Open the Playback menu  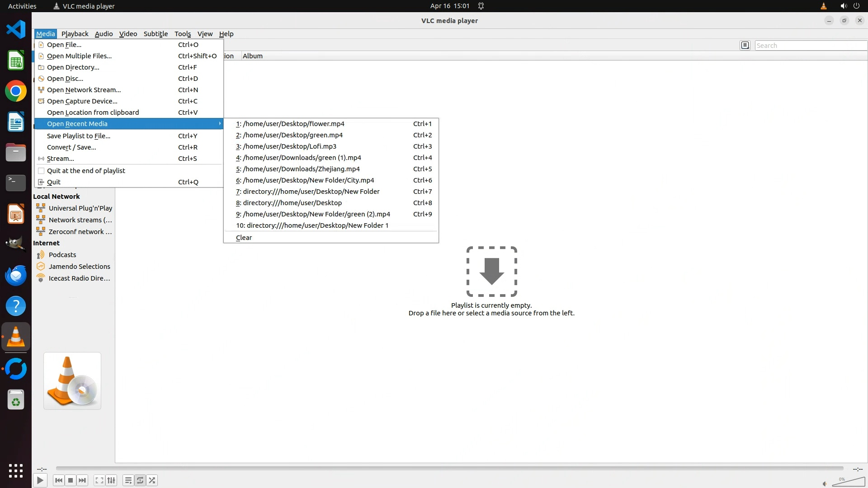click(x=75, y=34)
